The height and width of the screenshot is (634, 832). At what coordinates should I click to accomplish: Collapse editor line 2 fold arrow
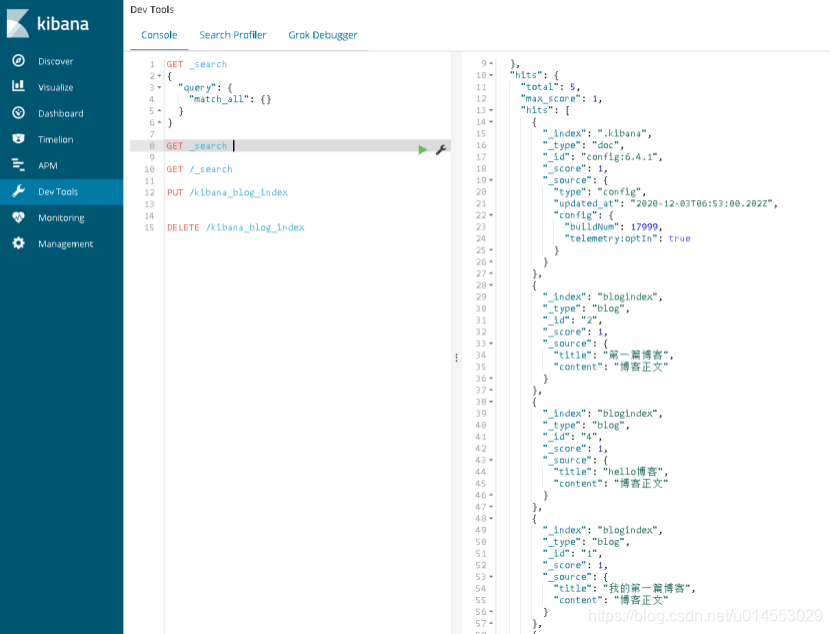pos(159,76)
